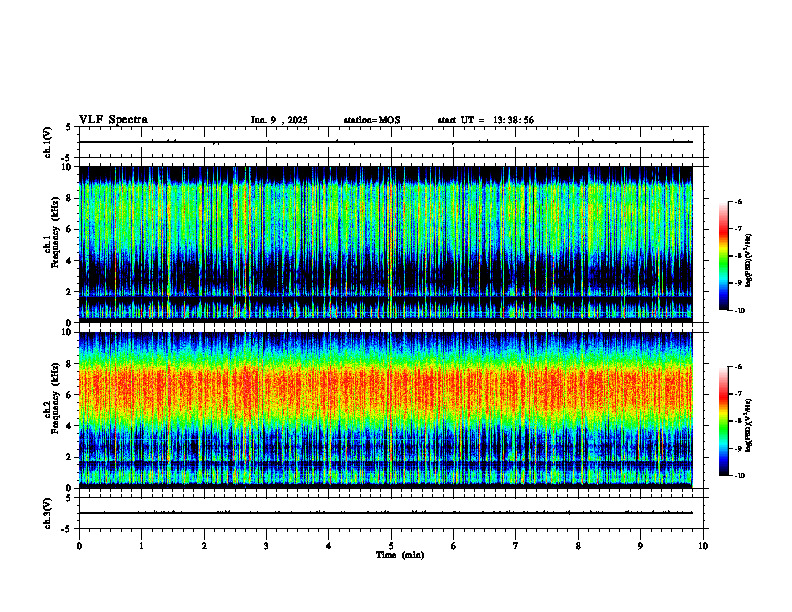Click the "4" tick on the time axis
Viewport: 792px width, 612px height.
(x=329, y=546)
